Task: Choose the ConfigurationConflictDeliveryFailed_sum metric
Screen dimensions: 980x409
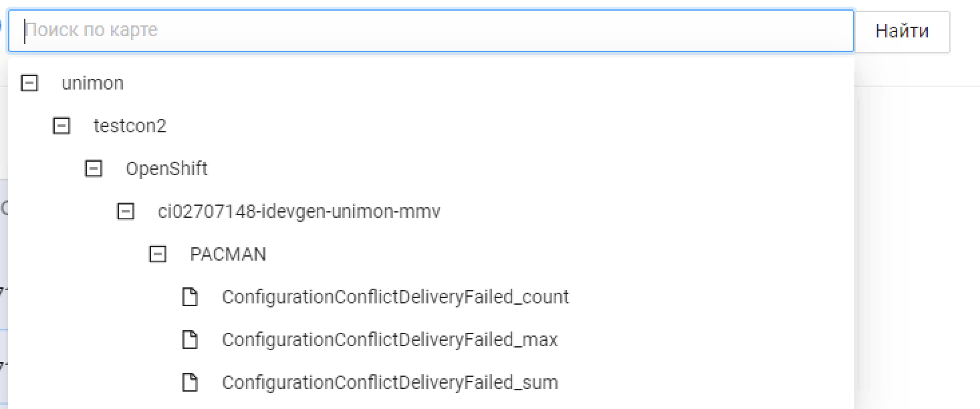Action: pyautogui.click(x=390, y=382)
